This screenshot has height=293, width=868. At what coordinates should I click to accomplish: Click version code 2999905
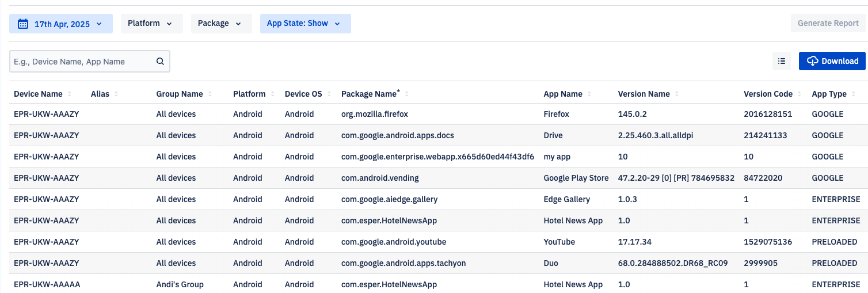click(x=761, y=263)
